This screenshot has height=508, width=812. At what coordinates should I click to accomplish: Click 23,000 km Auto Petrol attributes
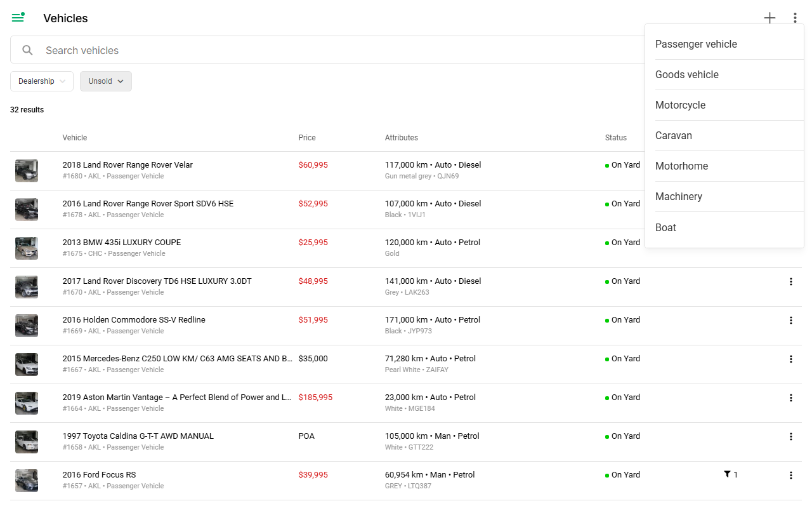pos(430,398)
